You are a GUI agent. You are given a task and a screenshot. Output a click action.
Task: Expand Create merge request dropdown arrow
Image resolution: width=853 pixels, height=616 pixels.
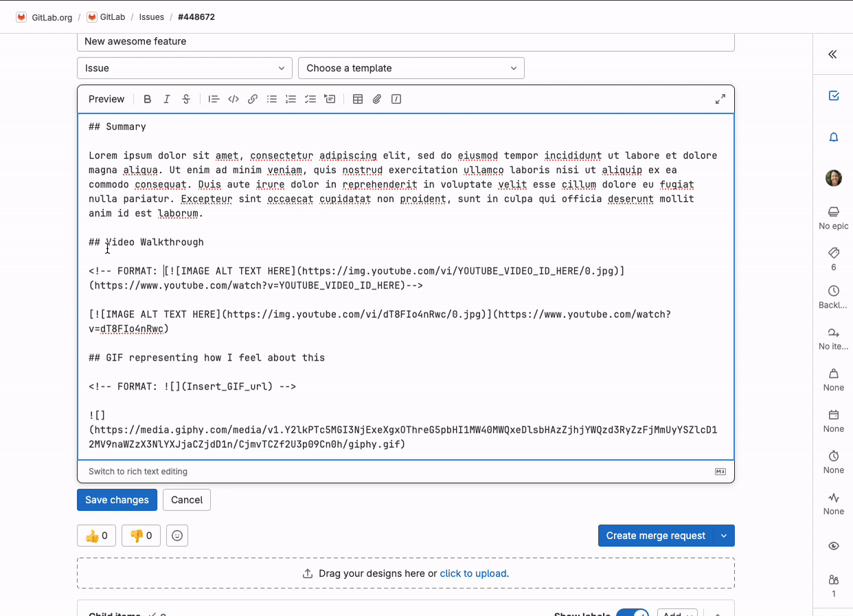pos(724,536)
